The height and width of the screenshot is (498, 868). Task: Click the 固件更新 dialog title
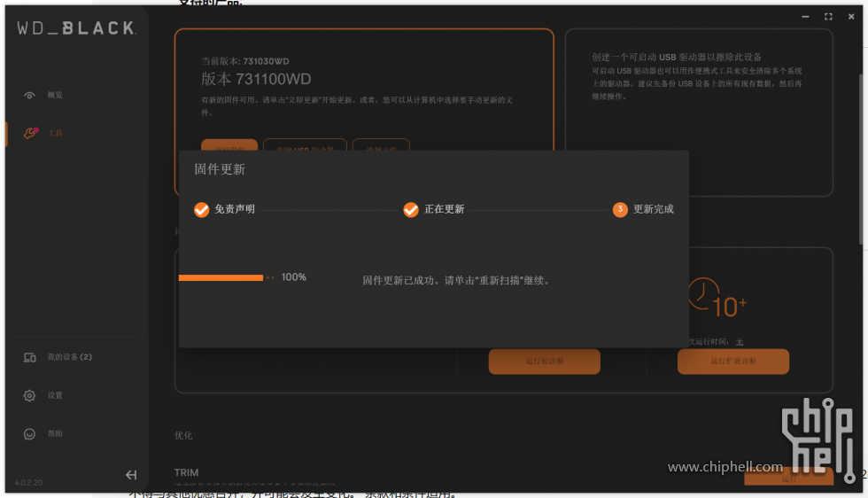click(220, 169)
